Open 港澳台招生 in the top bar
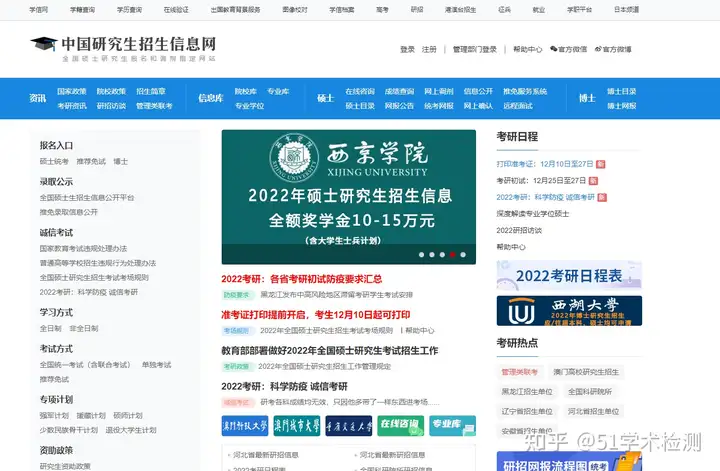Viewport: 720px width, 471px height. click(x=460, y=9)
